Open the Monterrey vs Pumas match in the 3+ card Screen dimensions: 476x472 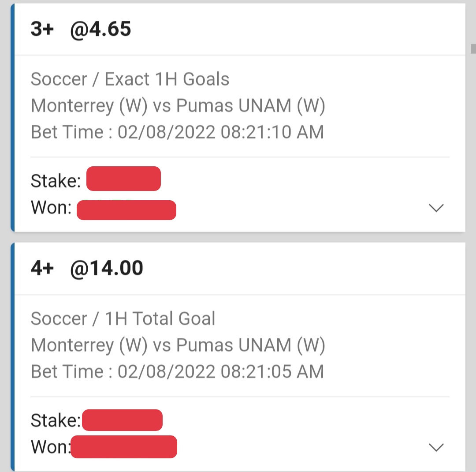click(x=178, y=106)
